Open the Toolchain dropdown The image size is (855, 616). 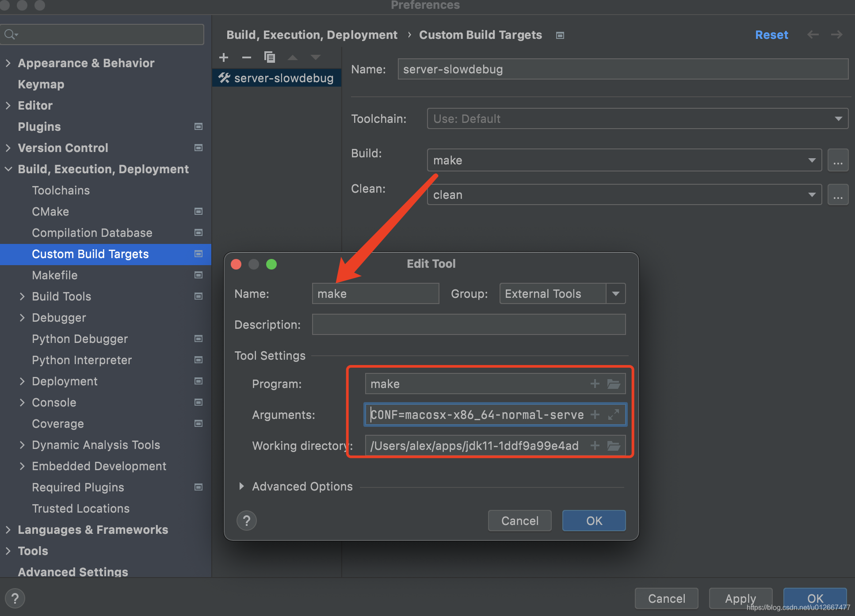coord(838,119)
